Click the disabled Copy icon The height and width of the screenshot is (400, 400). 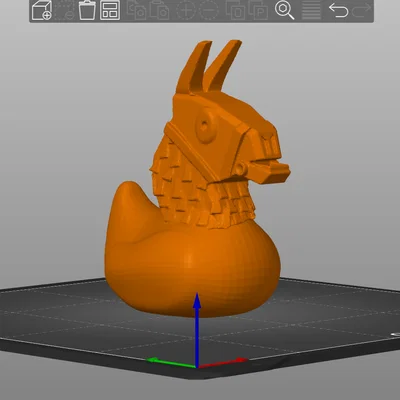click(x=137, y=10)
